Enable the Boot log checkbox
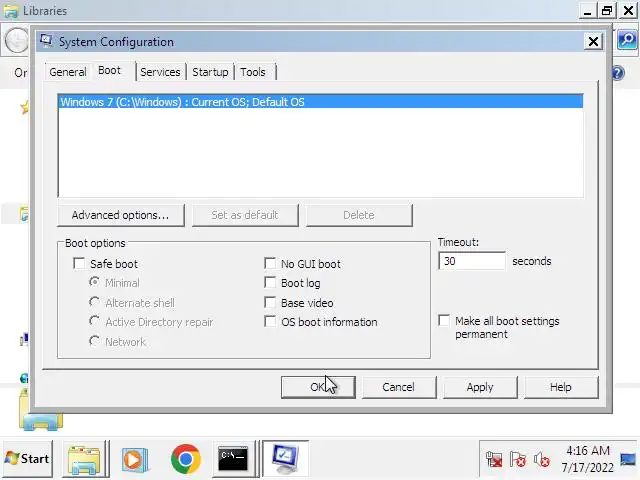Screen dimensions: 640x480 coord(270,282)
